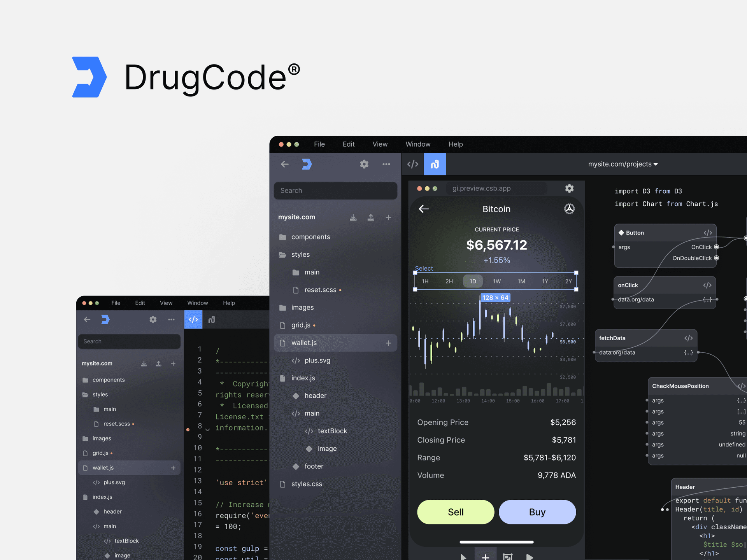747x560 pixels.
Task: Select the node graph view tab in front window
Action: (435, 164)
